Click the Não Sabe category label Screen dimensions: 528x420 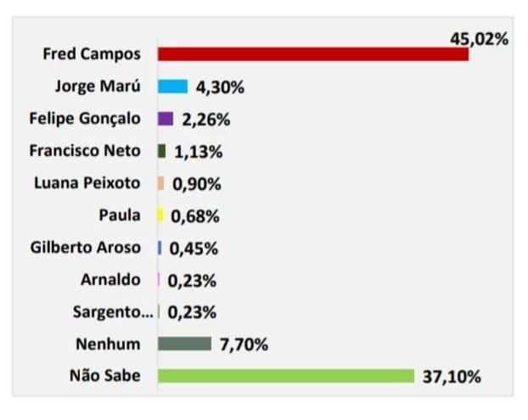pos(104,376)
